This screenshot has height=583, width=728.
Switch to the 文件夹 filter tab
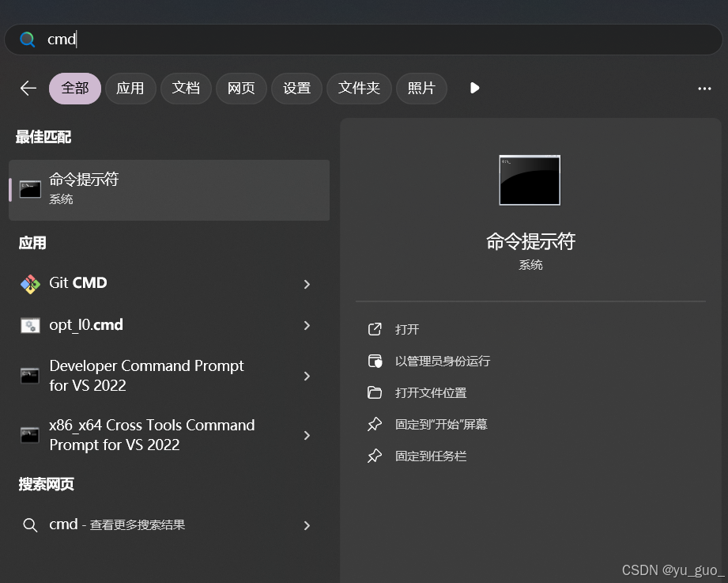[x=359, y=89]
